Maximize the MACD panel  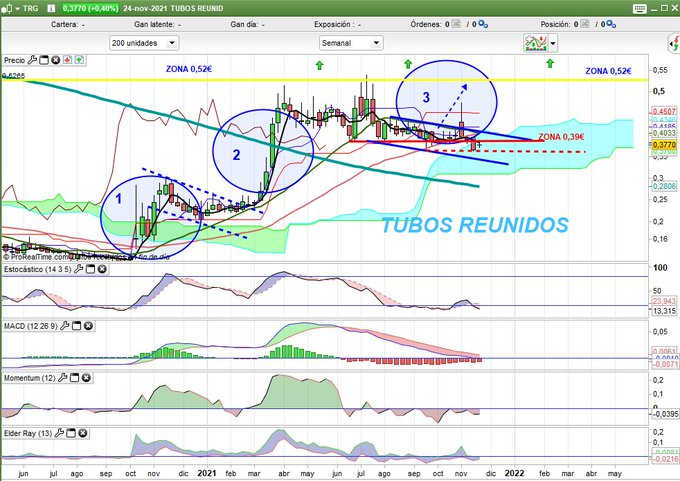tap(76, 326)
